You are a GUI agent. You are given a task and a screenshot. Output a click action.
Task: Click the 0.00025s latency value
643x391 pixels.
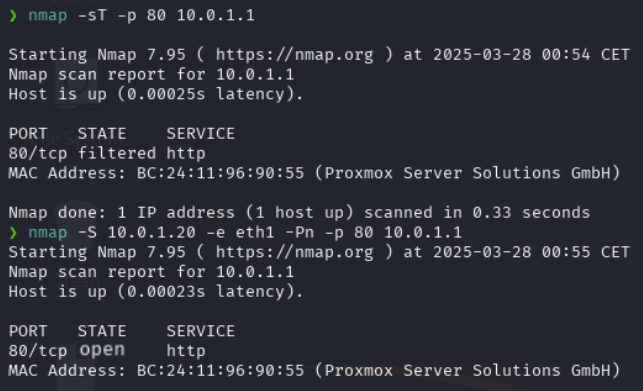(x=166, y=94)
